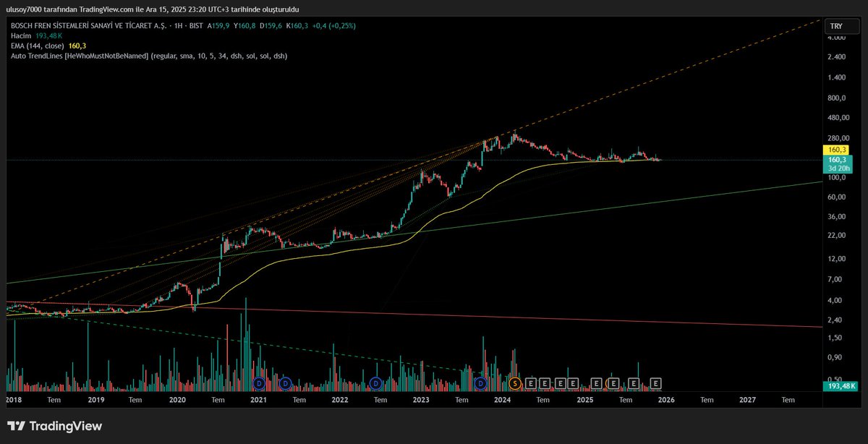Click the TradingView logo
The height and width of the screenshot is (444, 868).
coord(55,427)
